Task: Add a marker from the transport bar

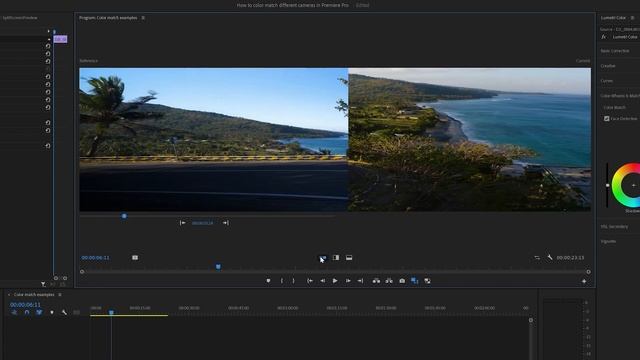Action: tap(268, 281)
